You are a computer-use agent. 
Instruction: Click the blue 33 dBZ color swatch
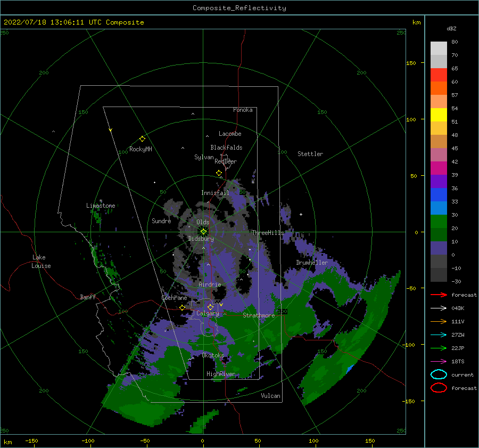click(x=439, y=195)
